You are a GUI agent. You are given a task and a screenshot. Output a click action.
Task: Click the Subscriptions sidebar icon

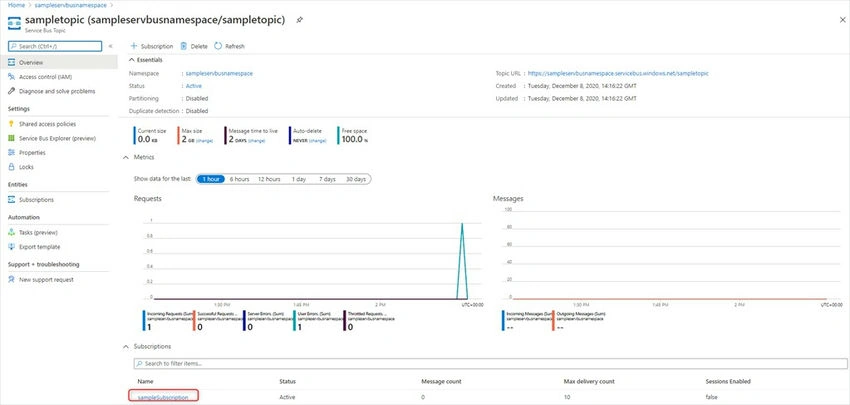pyautogui.click(x=12, y=200)
